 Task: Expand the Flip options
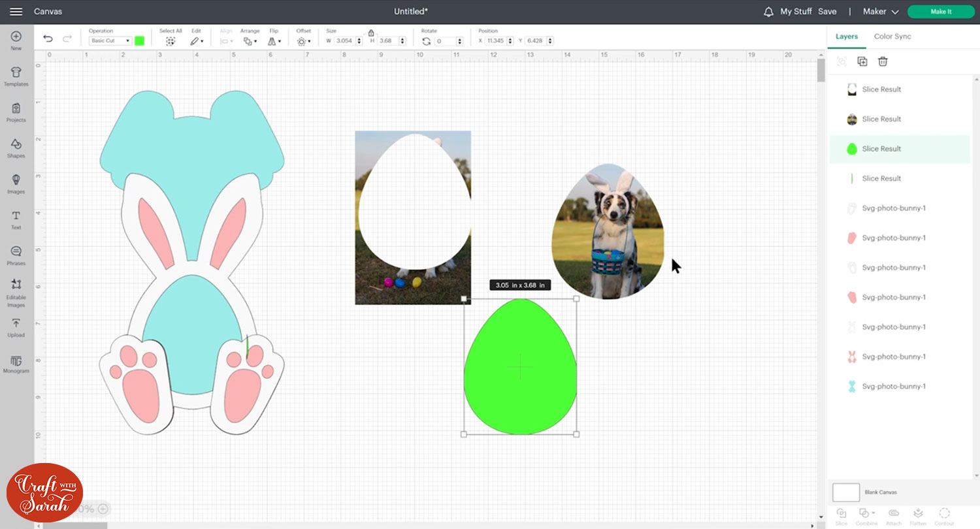(274, 41)
